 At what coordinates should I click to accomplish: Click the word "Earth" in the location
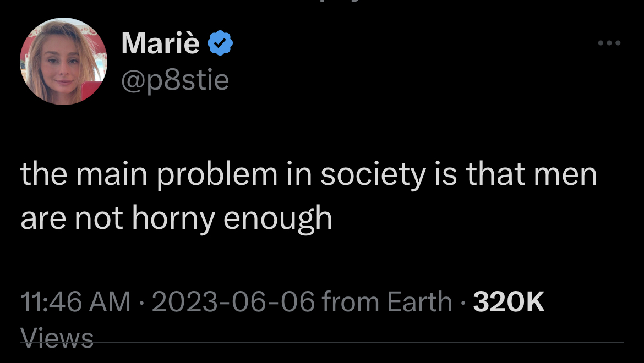(419, 301)
